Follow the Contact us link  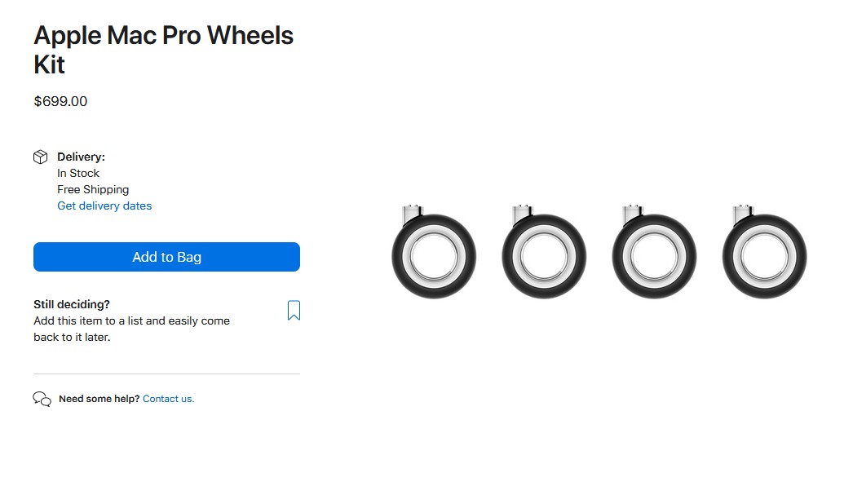168,399
